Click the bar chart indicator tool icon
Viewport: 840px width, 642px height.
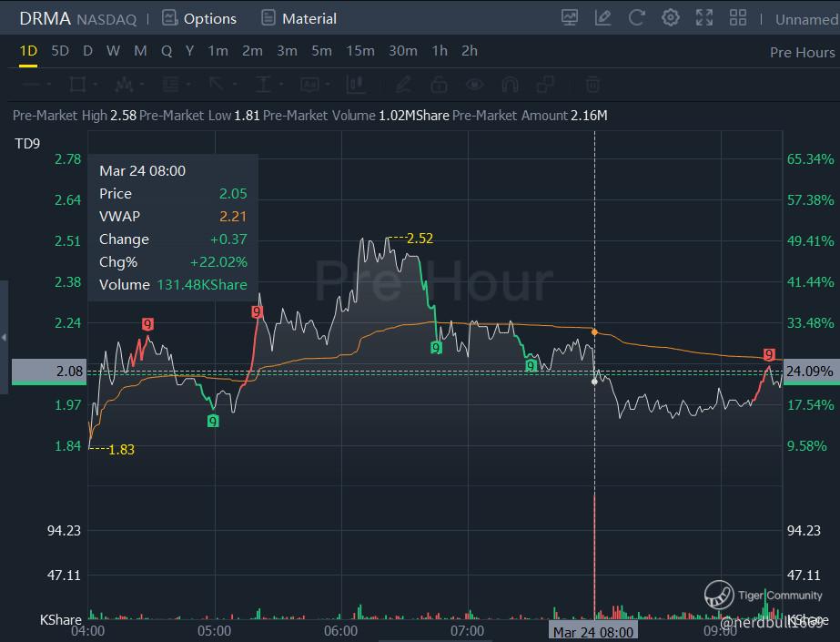pyautogui.click(x=356, y=85)
